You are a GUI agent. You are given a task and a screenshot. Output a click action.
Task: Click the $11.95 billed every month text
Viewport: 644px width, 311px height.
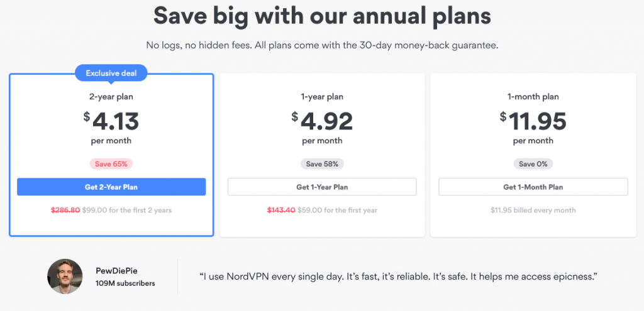[x=533, y=210]
